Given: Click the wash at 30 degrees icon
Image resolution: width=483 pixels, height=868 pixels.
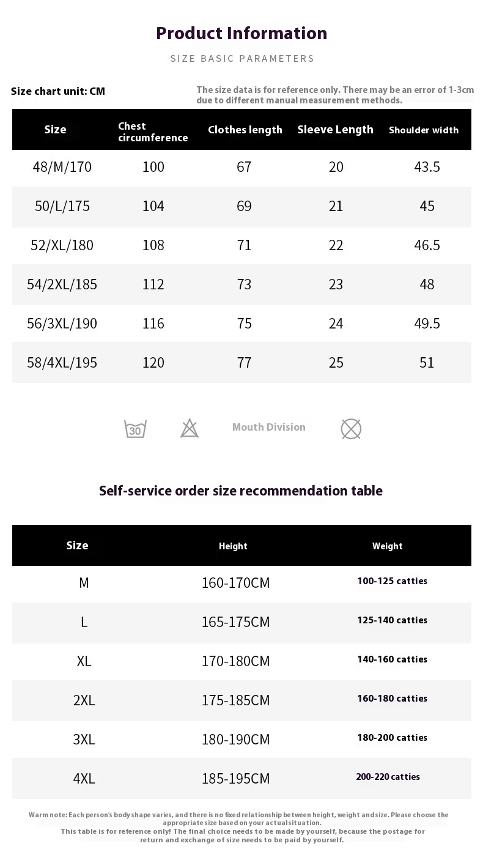Looking at the screenshot, I should pos(135,428).
